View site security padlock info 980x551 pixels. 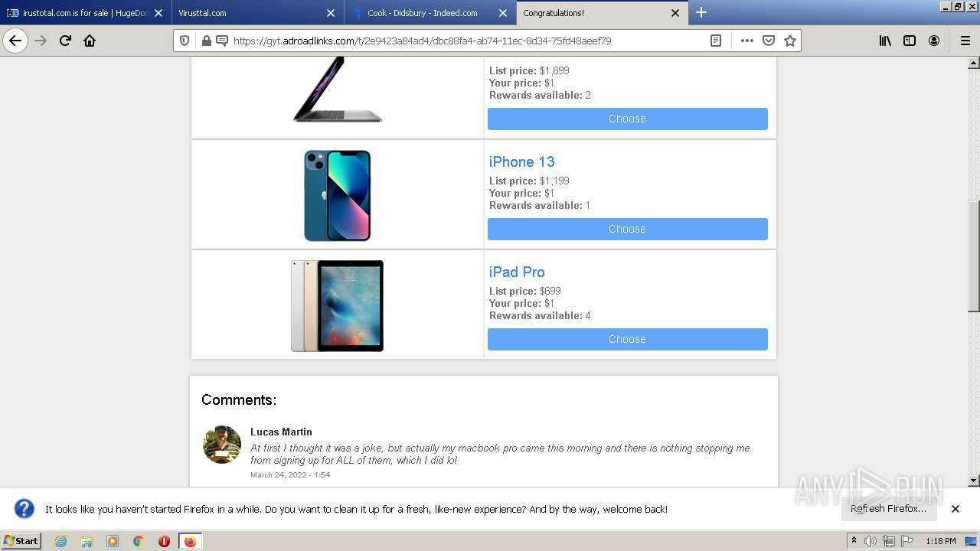tap(206, 41)
